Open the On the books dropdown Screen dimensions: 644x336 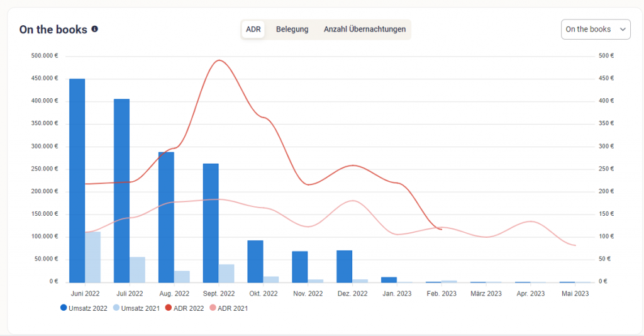[x=595, y=30]
